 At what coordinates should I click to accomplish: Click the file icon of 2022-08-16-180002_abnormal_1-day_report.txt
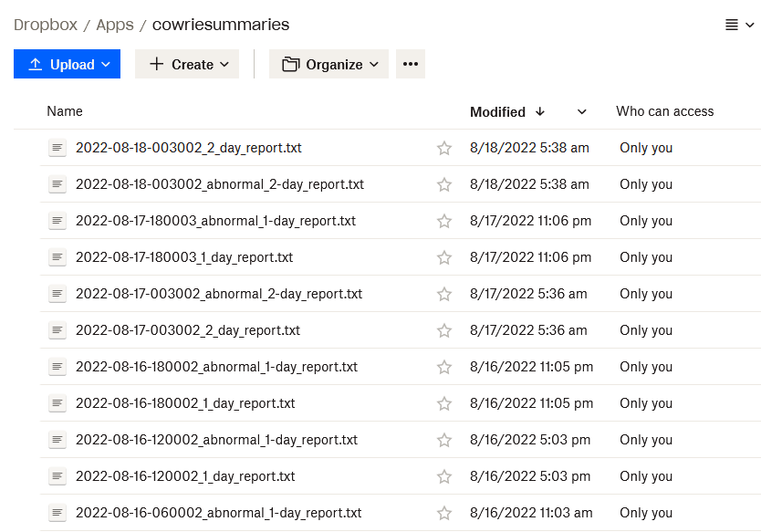(x=57, y=367)
